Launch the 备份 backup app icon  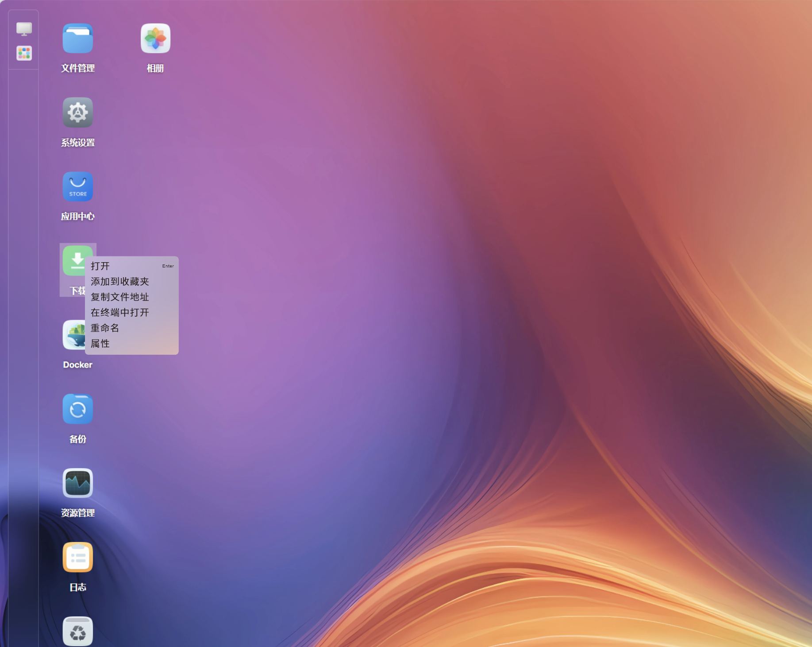77,409
